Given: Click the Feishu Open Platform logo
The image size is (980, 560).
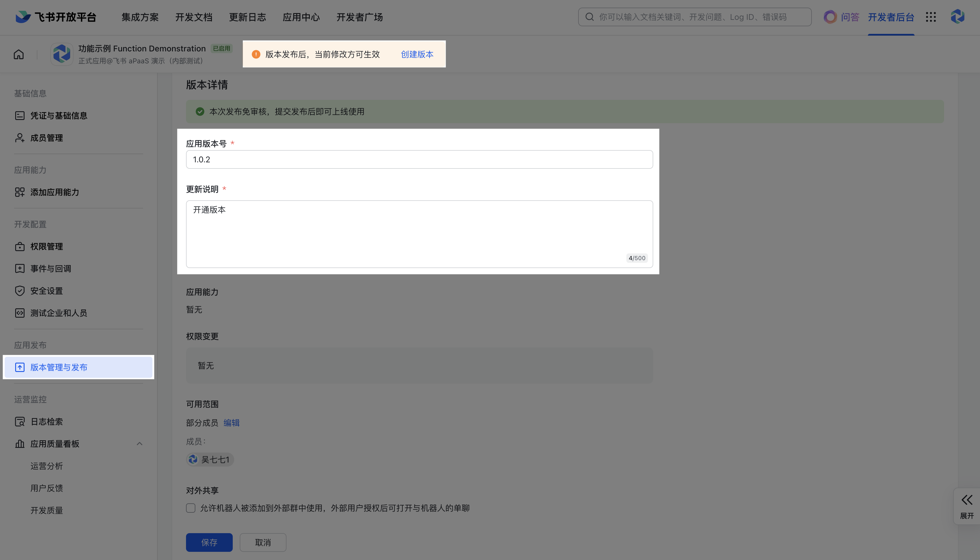Looking at the screenshot, I should point(56,17).
